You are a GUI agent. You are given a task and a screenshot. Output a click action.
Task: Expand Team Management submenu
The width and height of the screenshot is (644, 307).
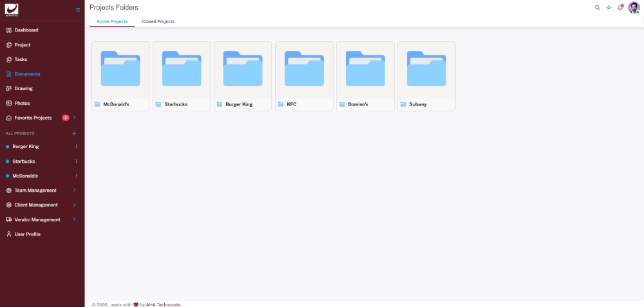pos(74,191)
